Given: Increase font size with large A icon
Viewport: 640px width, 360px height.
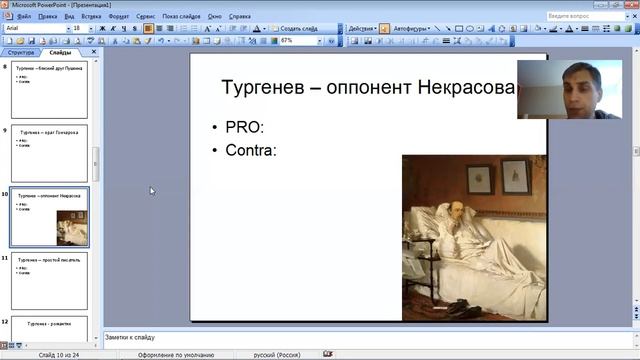Looking at the screenshot, I should 208,29.
